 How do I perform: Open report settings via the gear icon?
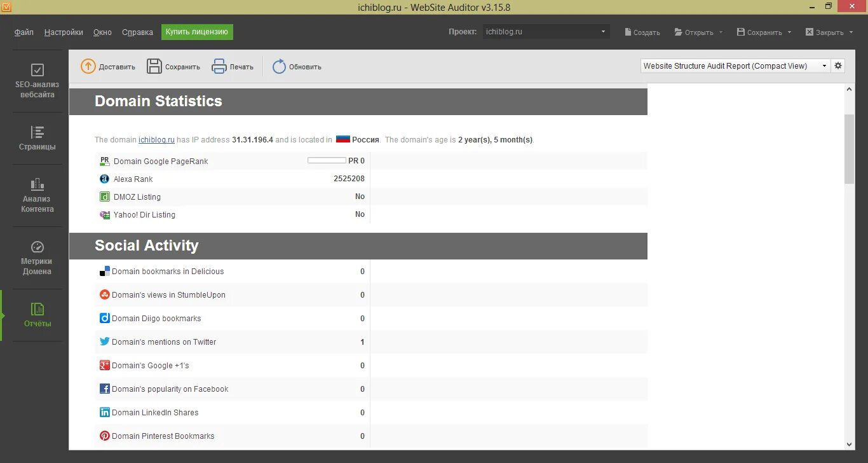pyautogui.click(x=837, y=65)
